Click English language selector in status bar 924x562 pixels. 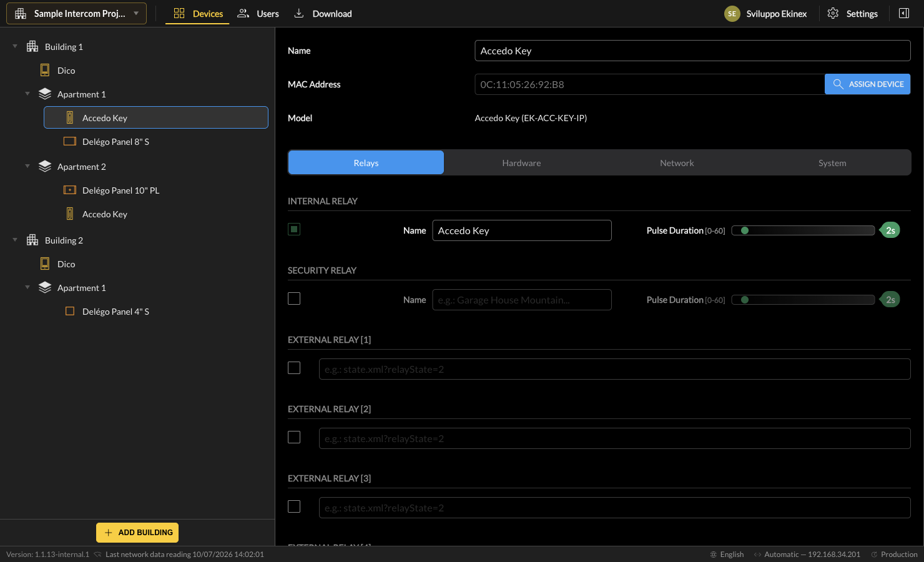pos(732,555)
